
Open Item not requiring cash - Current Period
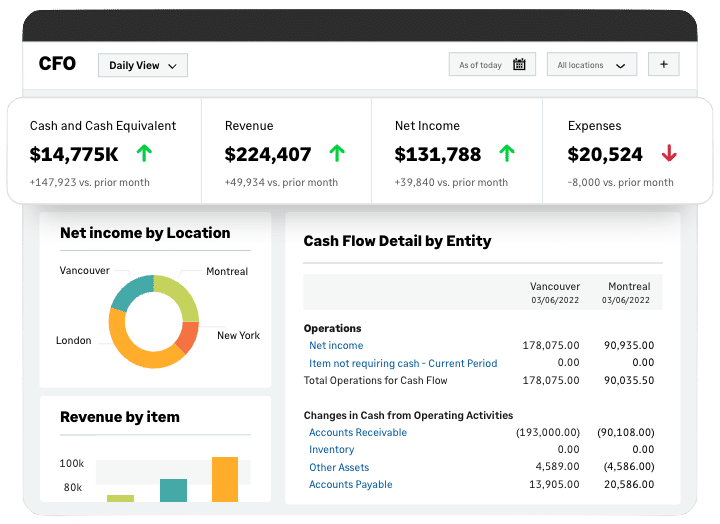point(402,363)
